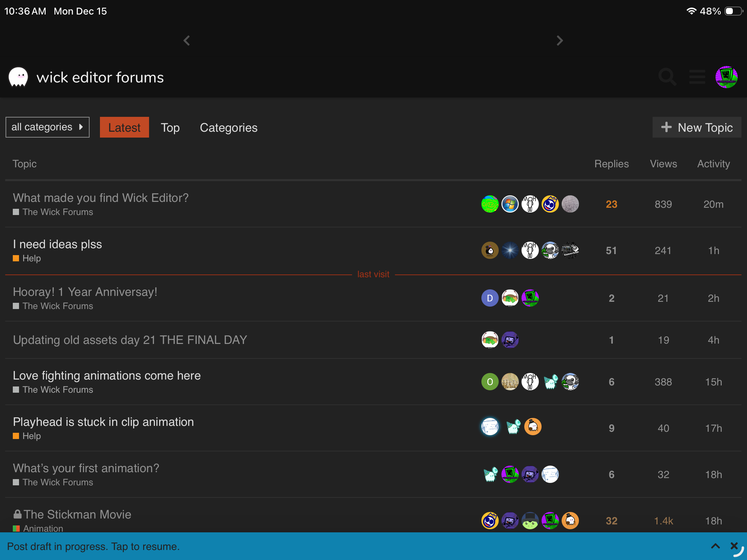The image size is (747, 560).
Task: Sort topics by Replies column header
Action: (x=611, y=164)
